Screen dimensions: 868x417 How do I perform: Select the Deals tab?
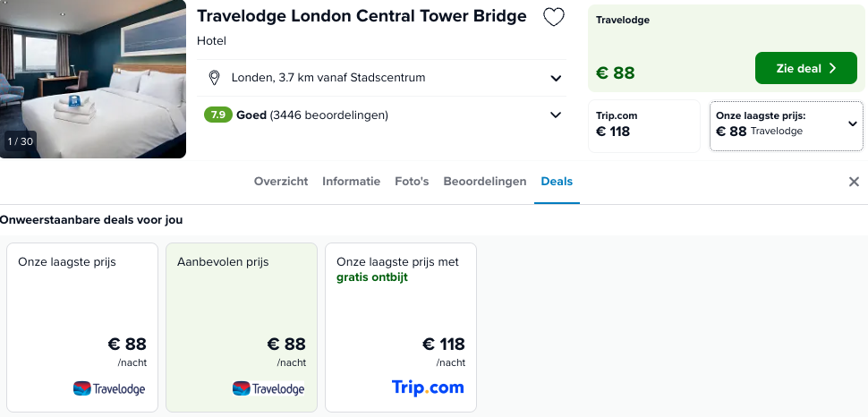(557, 181)
